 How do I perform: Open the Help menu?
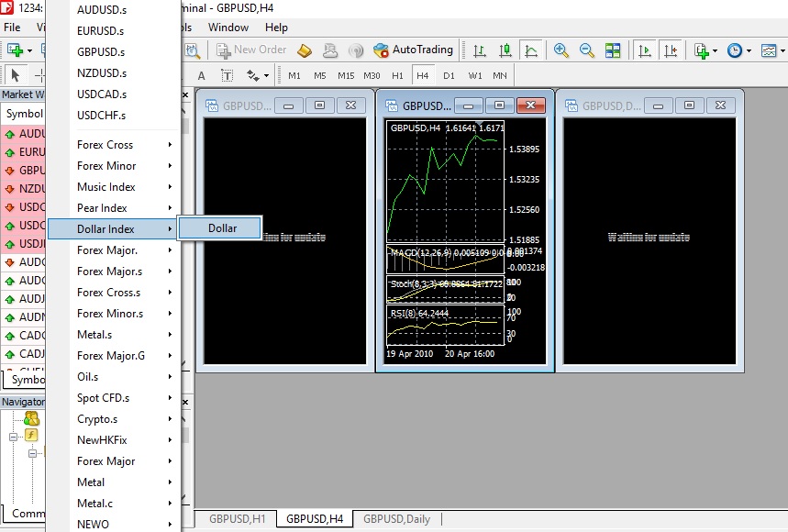[x=276, y=28]
